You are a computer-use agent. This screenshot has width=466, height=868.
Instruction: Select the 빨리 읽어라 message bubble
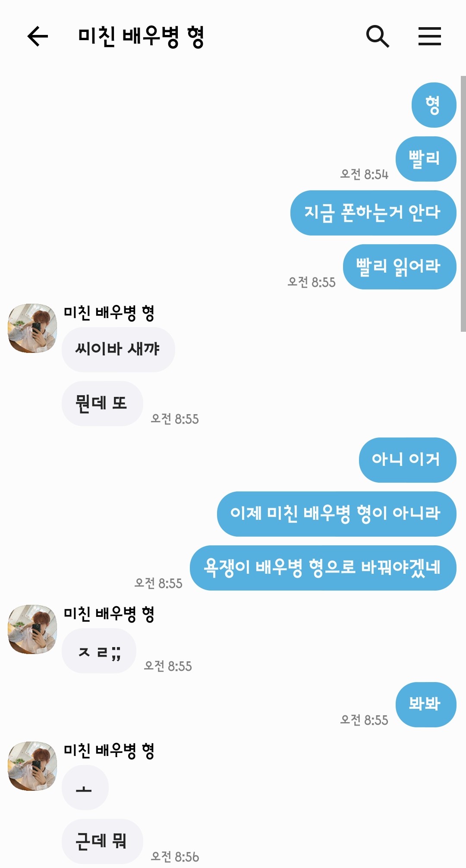click(x=400, y=267)
